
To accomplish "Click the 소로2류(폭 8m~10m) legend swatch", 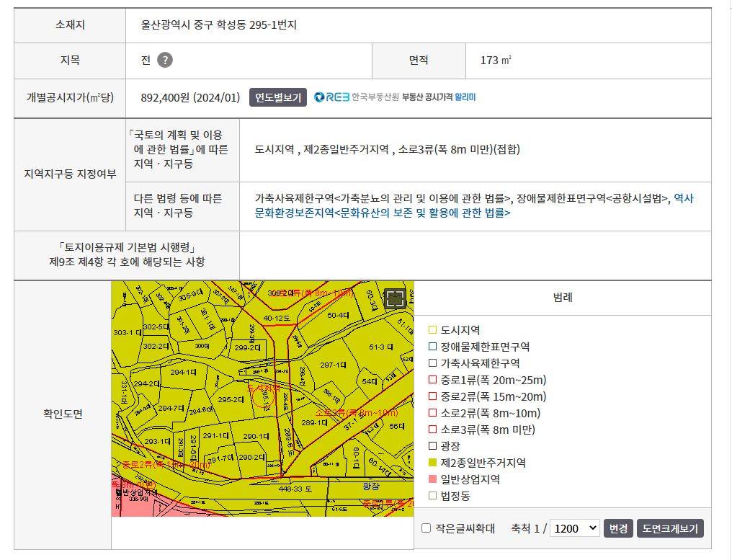I will point(432,413).
